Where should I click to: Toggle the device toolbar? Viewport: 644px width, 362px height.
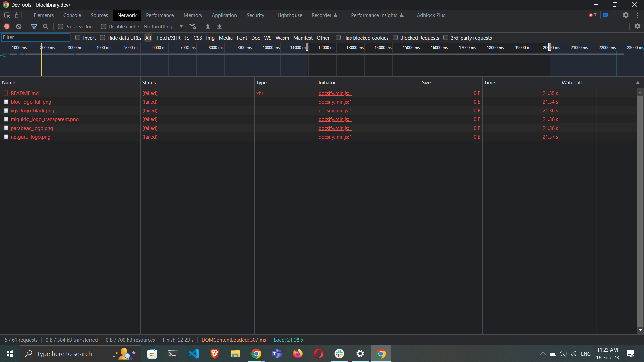tap(18, 15)
